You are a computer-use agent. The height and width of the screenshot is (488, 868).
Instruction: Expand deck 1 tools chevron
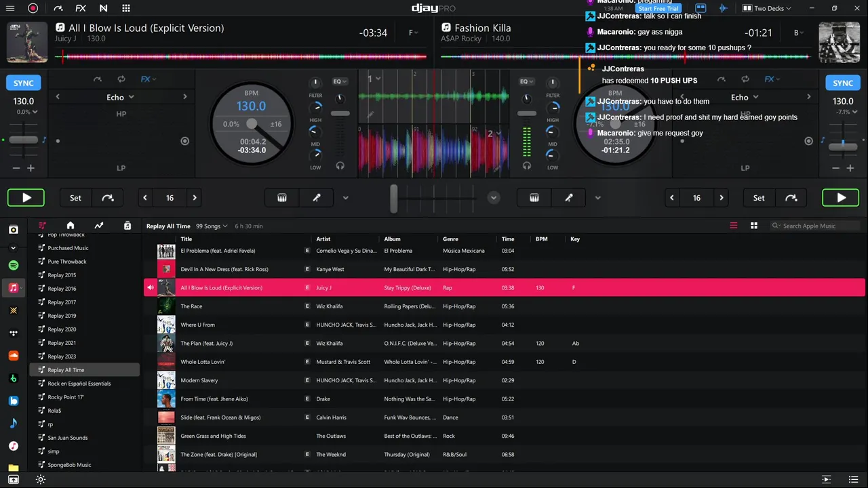346,198
